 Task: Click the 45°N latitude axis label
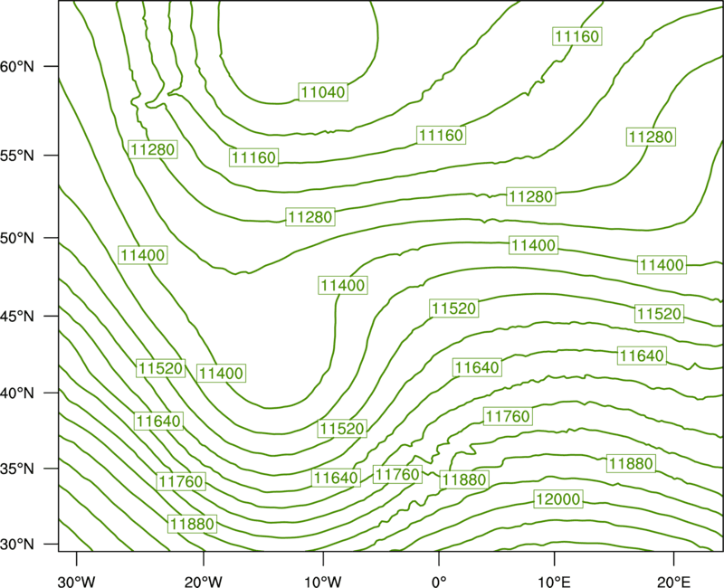[17, 317]
